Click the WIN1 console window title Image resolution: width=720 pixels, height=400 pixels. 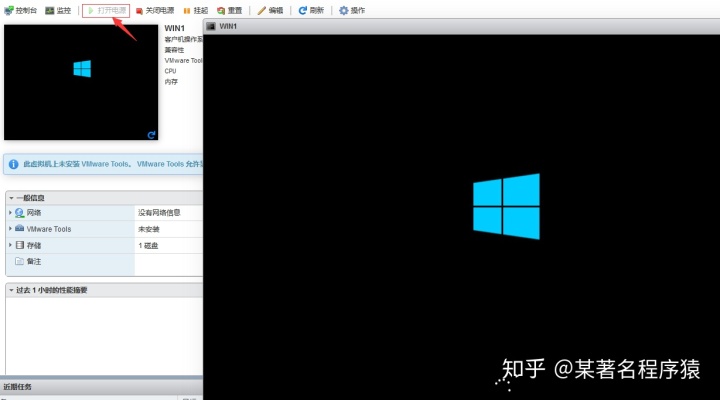click(x=228, y=26)
